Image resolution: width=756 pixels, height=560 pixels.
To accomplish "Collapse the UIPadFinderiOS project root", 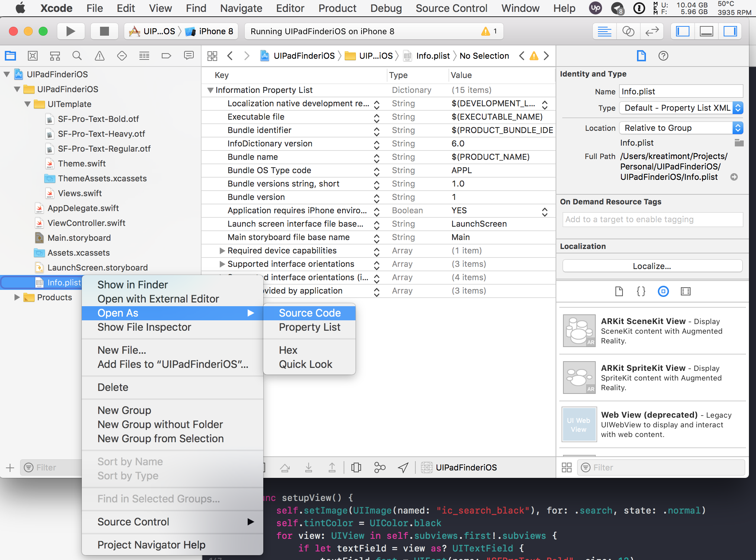I will (7, 74).
